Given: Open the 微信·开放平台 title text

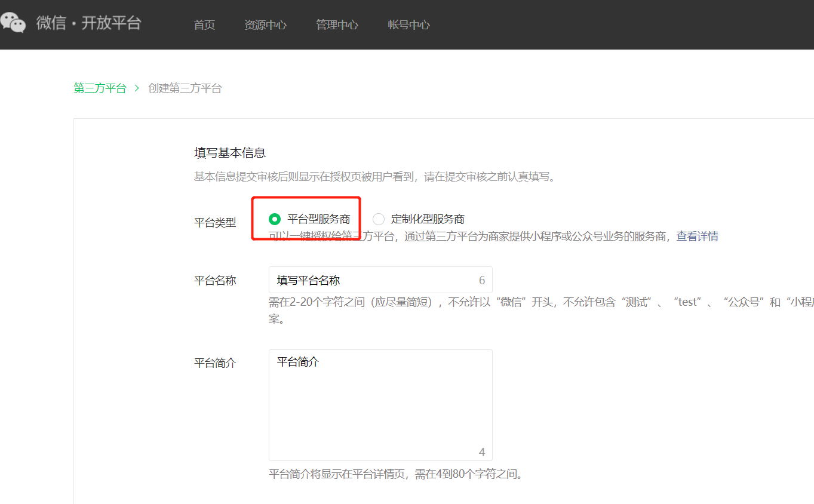Looking at the screenshot, I should tap(89, 23).
